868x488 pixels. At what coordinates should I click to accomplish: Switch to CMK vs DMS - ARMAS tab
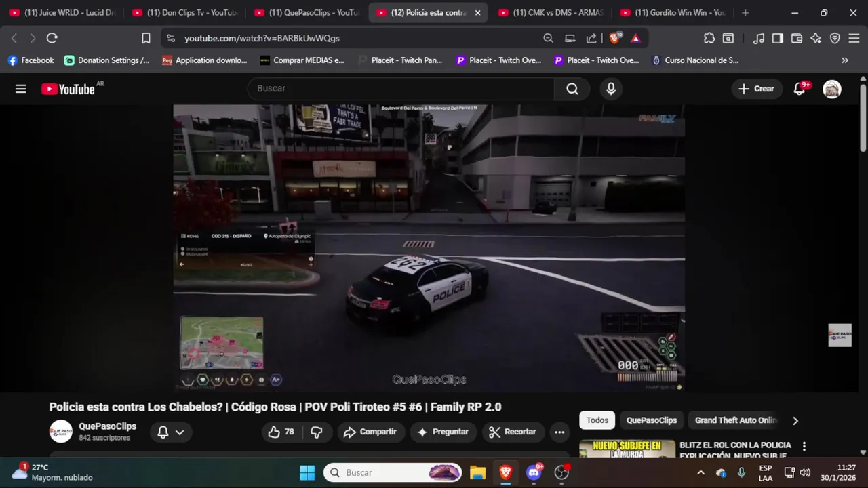point(551,13)
